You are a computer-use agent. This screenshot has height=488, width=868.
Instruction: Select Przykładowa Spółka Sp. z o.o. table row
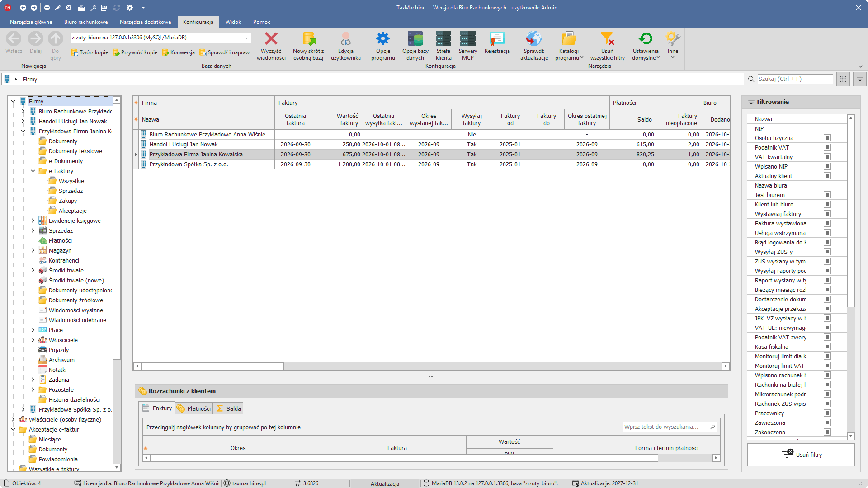point(431,164)
